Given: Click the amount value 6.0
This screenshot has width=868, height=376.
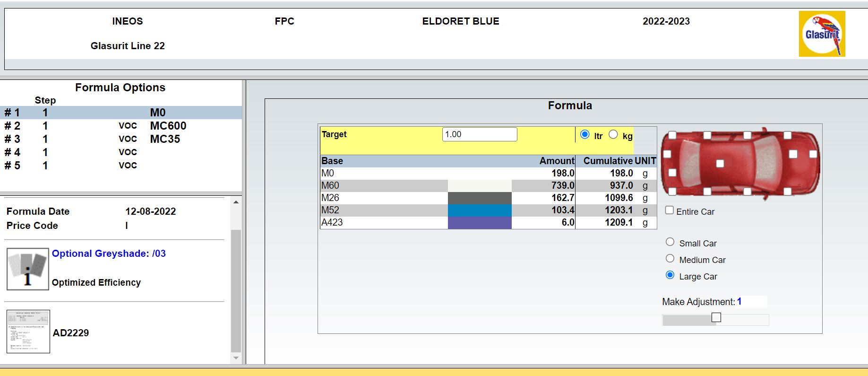Looking at the screenshot, I should 568,222.
